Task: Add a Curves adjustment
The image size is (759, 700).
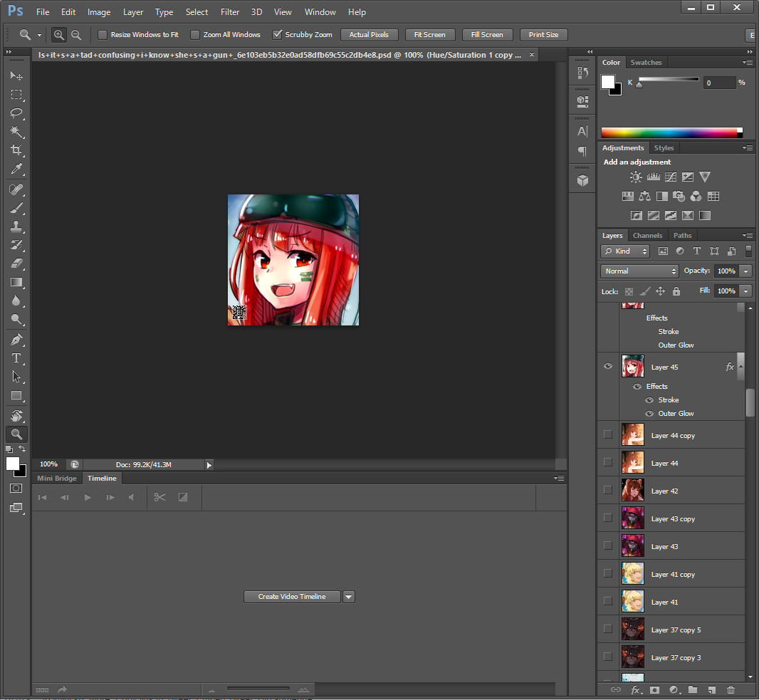Action: click(x=671, y=177)
